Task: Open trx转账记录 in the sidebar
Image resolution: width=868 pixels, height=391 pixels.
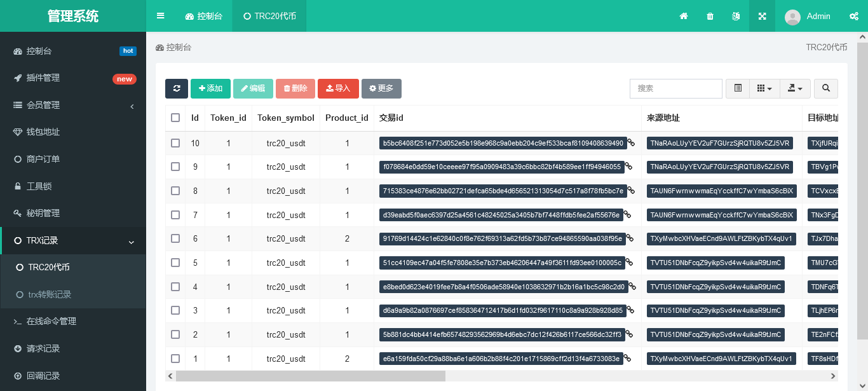Action: (50, 294)
